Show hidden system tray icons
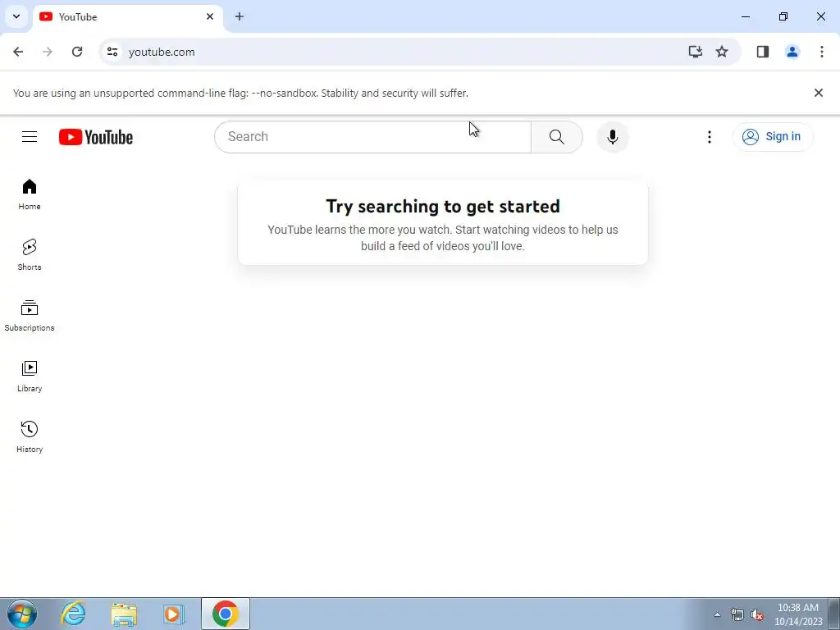 point(717,614)
